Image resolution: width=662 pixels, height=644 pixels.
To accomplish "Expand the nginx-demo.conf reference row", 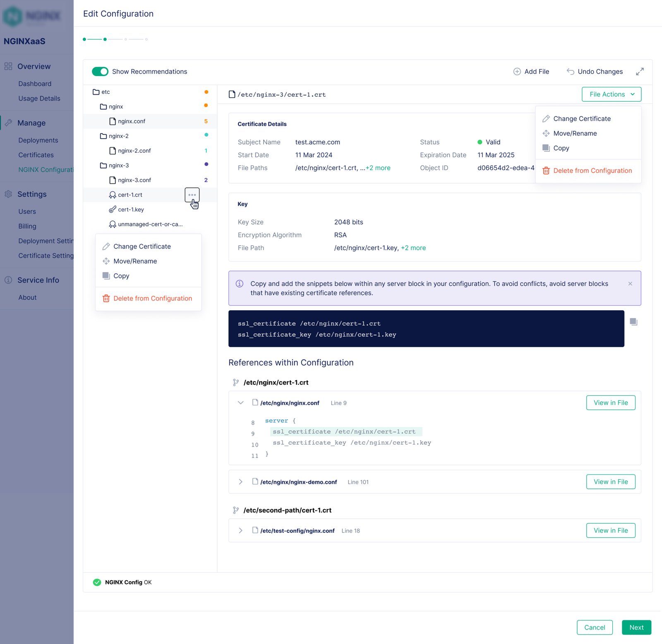I will pos(240,482).
